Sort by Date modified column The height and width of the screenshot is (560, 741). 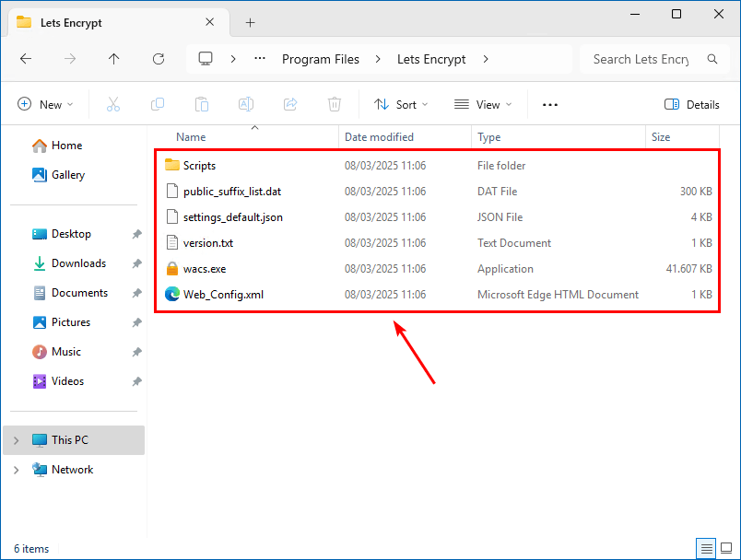379,137
